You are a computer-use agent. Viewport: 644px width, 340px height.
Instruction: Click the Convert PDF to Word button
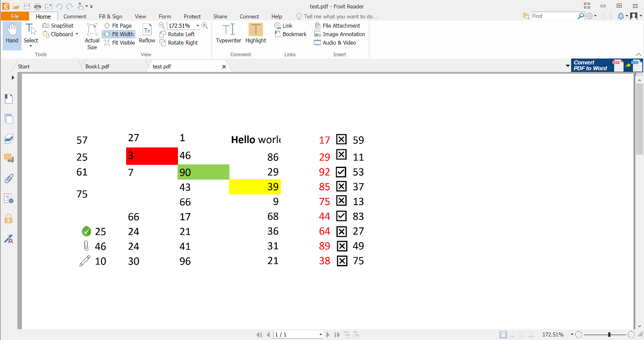[x=593, y=65]
